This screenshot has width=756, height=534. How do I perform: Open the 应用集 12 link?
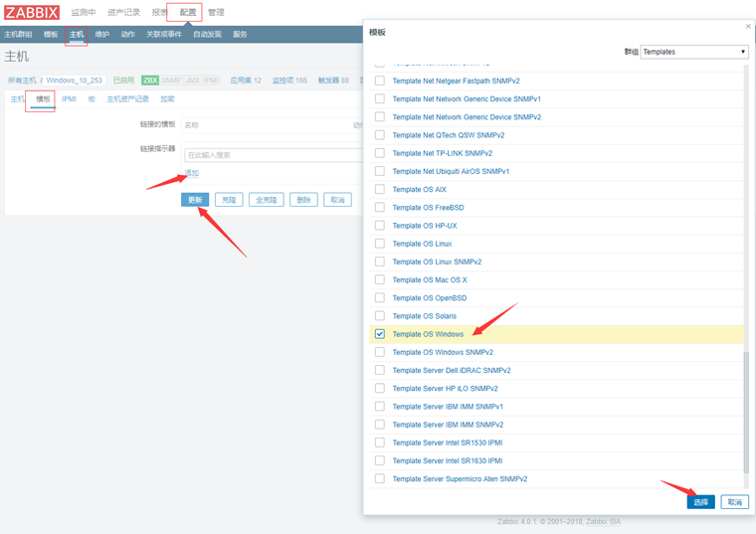[x=246, y=80]
